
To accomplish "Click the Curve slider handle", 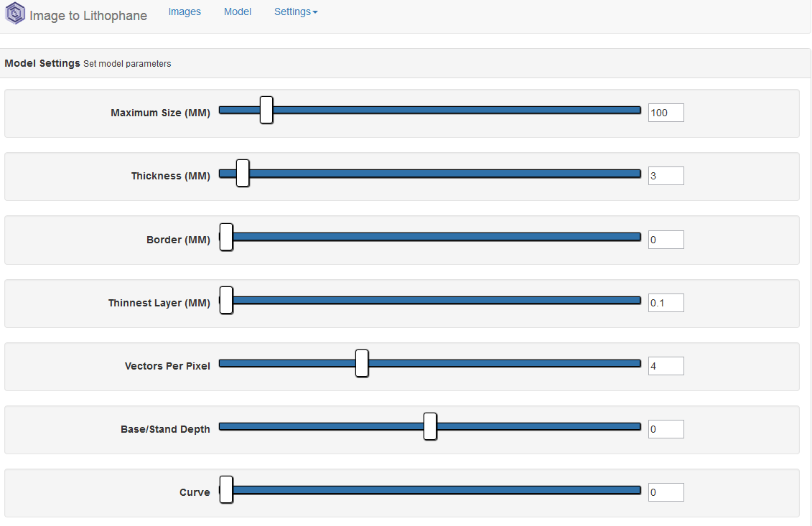I will pyautogui.click(x=226, y=489).
